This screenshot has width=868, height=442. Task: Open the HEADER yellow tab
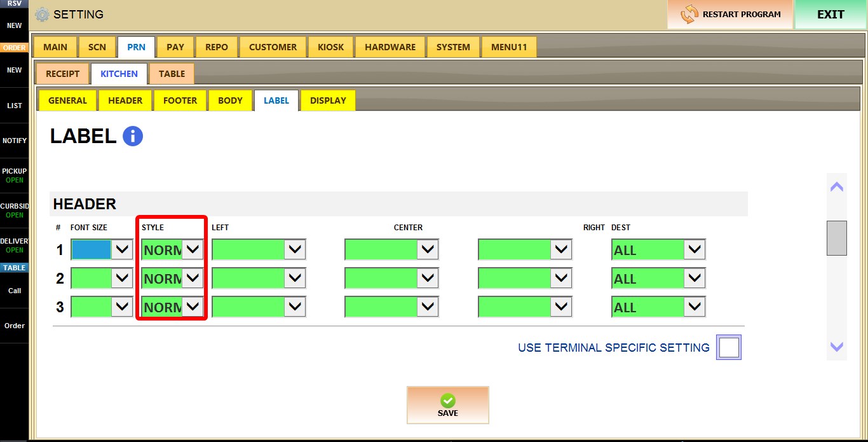(125, 100)
